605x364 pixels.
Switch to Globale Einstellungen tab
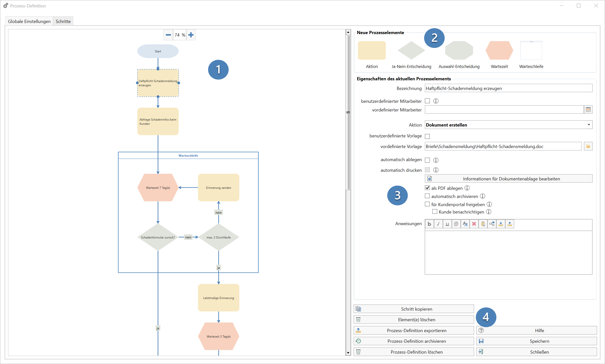coord(29,21)
